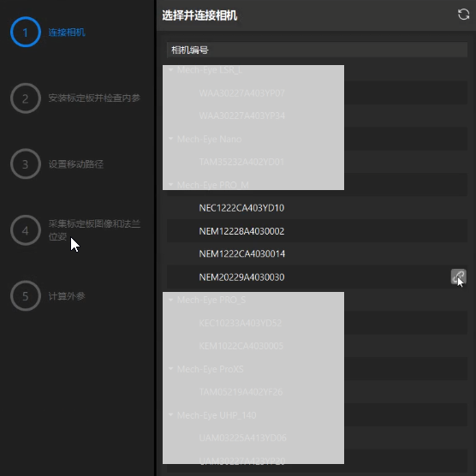The height and width of the screenshot is (476, 476).
Task: Collapse the Mech-Eye ProXS group
Action: [171, 369]
